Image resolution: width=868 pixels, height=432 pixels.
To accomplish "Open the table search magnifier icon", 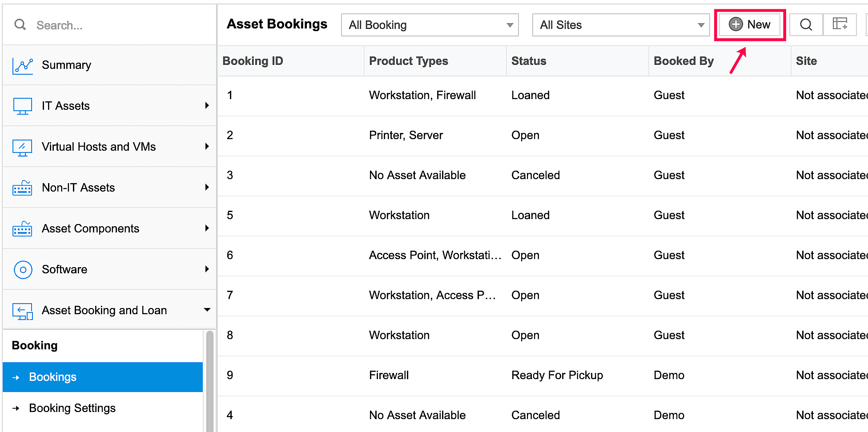I will (x=806, y=25).
